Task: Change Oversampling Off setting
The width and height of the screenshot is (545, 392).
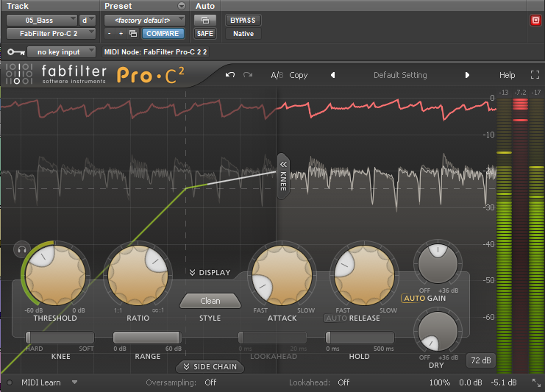Action: (x=210, y=382)
